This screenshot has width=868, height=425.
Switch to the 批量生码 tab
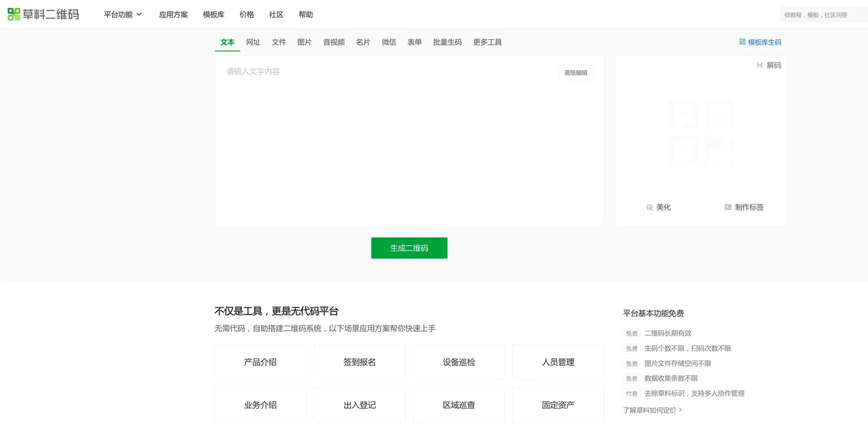447,42
